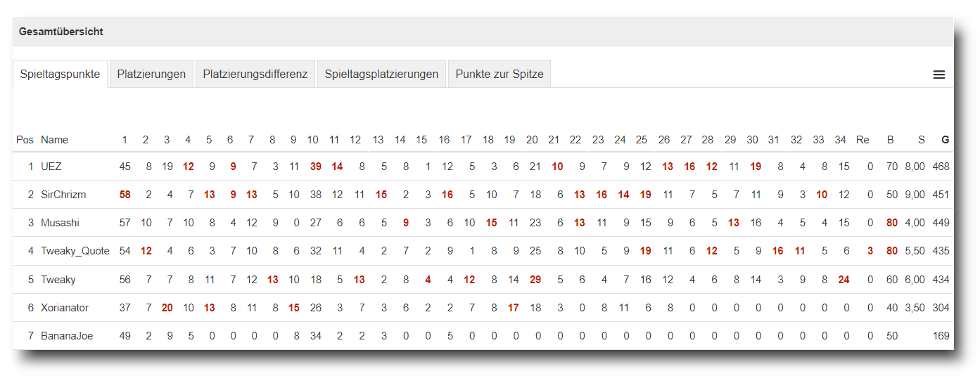Click the Re column header
Screen dimensions: 980x376
tap(863, 140)
